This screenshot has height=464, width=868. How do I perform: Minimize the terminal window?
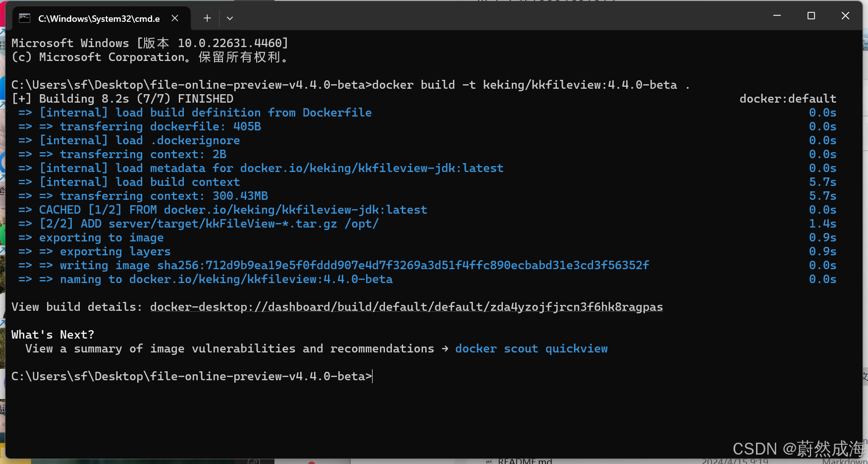coord(777,16)
